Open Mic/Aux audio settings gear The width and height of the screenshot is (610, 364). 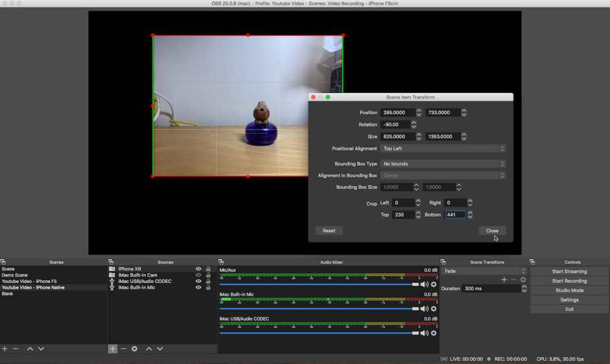(x=434, y=284)
